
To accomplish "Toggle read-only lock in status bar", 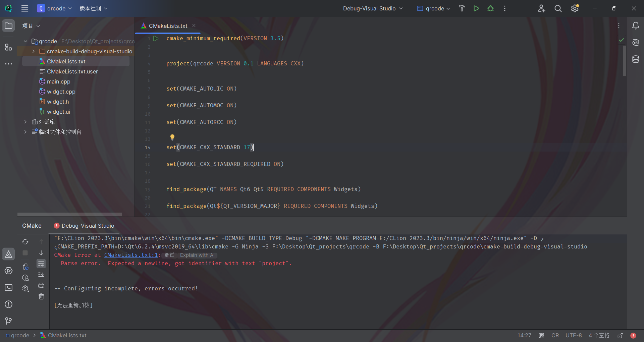I will click(x=621, y=336).
